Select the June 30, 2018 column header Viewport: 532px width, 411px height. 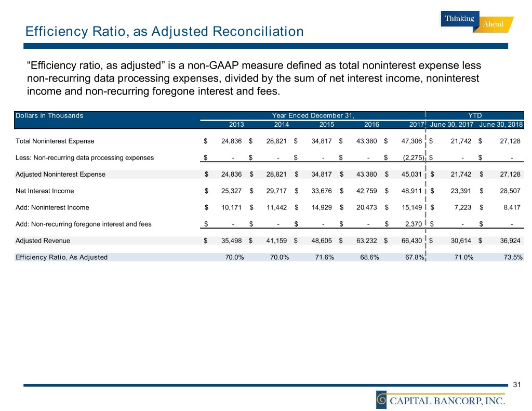tap(501, 125)
